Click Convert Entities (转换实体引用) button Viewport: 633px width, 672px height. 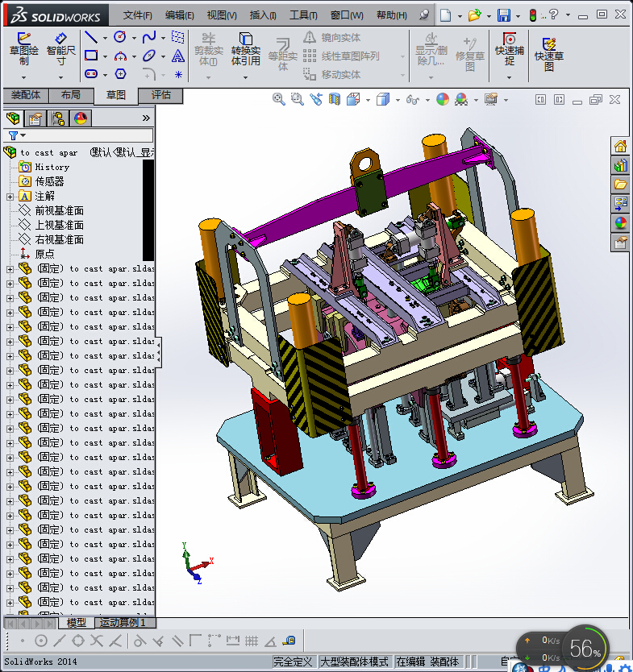tap(246, 49)
